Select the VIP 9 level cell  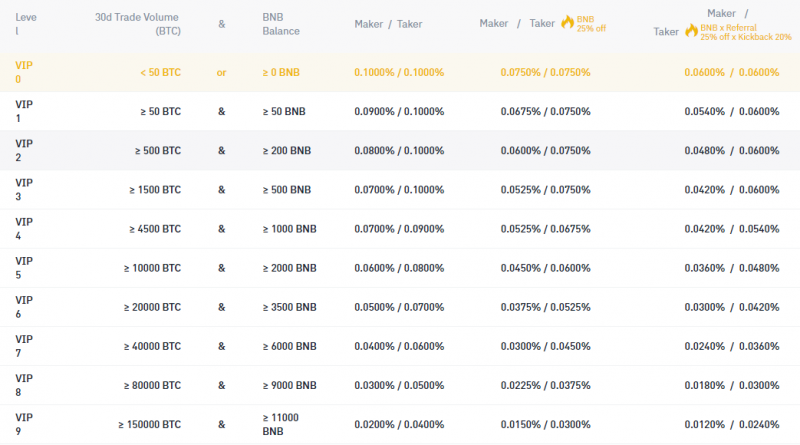click(x=23, y=424)
